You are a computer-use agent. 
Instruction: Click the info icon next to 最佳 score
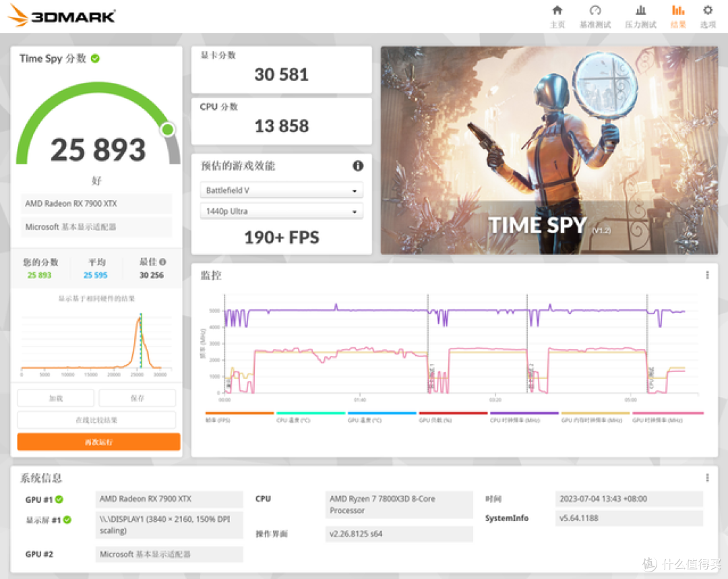(x=163, y=262)
